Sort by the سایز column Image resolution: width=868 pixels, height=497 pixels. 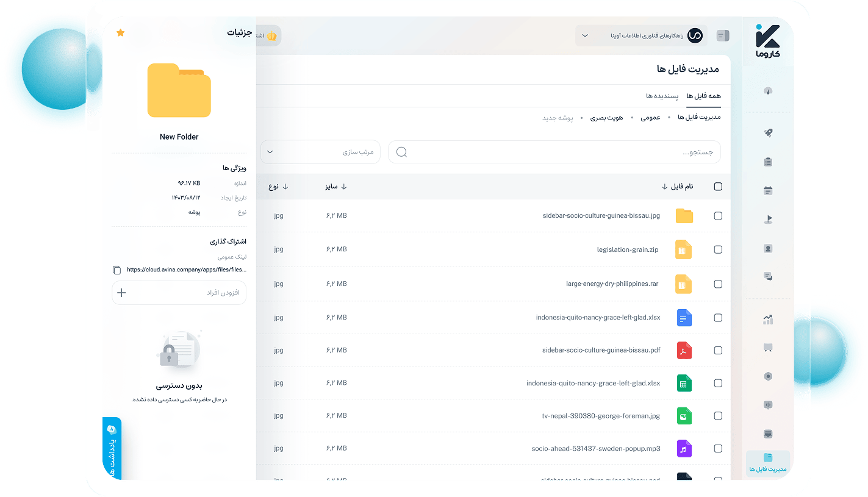(336, 187)
